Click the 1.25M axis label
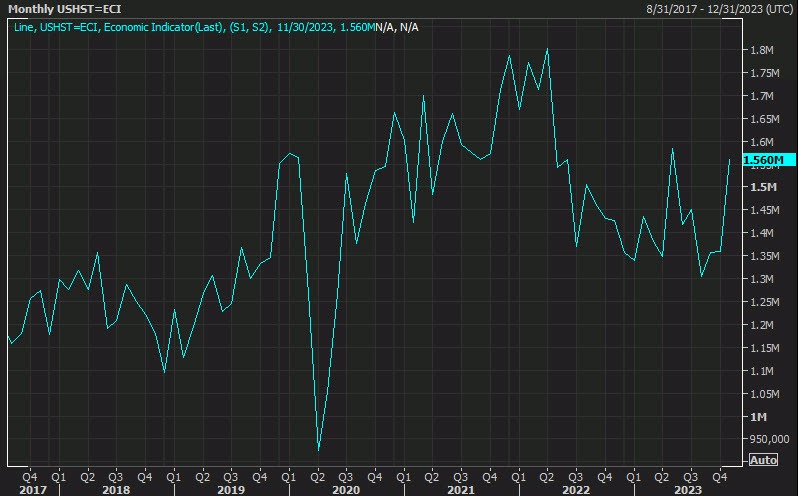 [x=764, y=302]
